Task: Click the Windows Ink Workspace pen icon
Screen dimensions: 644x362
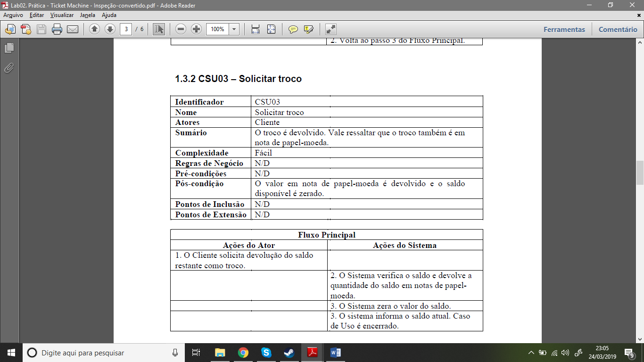Action: click(x=579, y=353)
